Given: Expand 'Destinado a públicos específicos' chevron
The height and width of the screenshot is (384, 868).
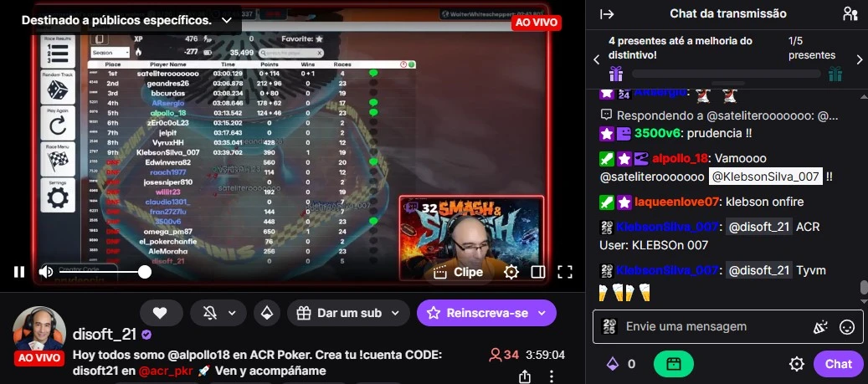Looking at the screenshot, I should click(226, 20).
